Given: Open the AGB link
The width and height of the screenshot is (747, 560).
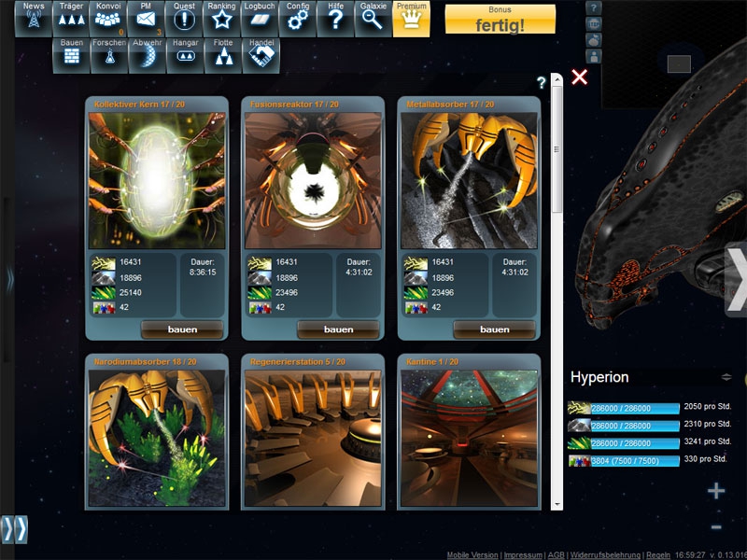Looking at the screenshot, I should [x=556, y=554].
